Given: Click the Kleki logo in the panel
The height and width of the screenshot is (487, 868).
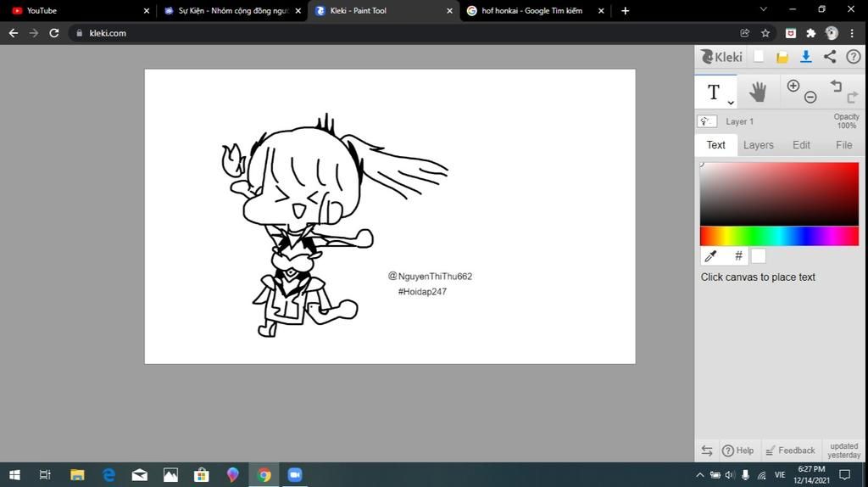Looking at the screenshot, I should point(721,57).
